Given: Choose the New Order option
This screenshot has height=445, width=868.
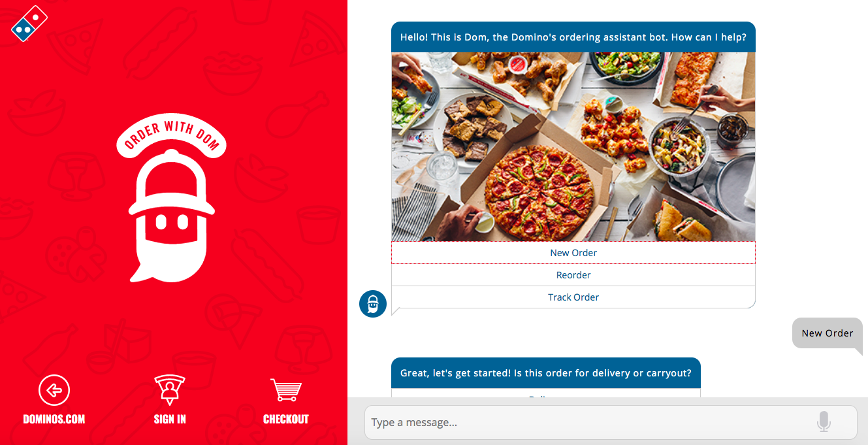Looking at the screenshot, I should coord(573,253).
